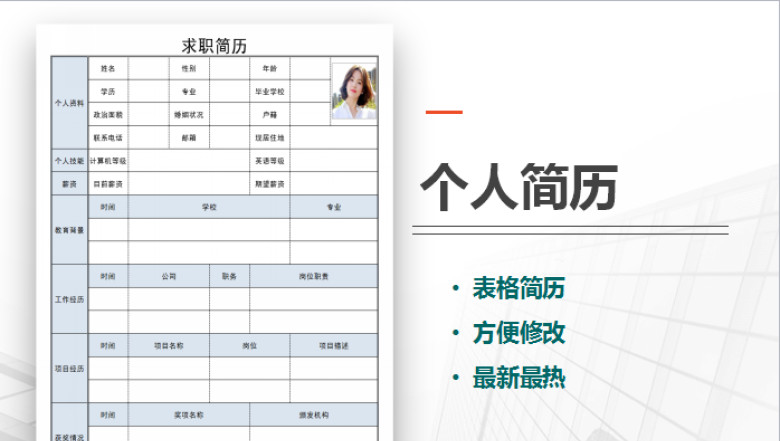Click the 岗位职责 column header
780x441 pixels.
click(x=314, y=276)
